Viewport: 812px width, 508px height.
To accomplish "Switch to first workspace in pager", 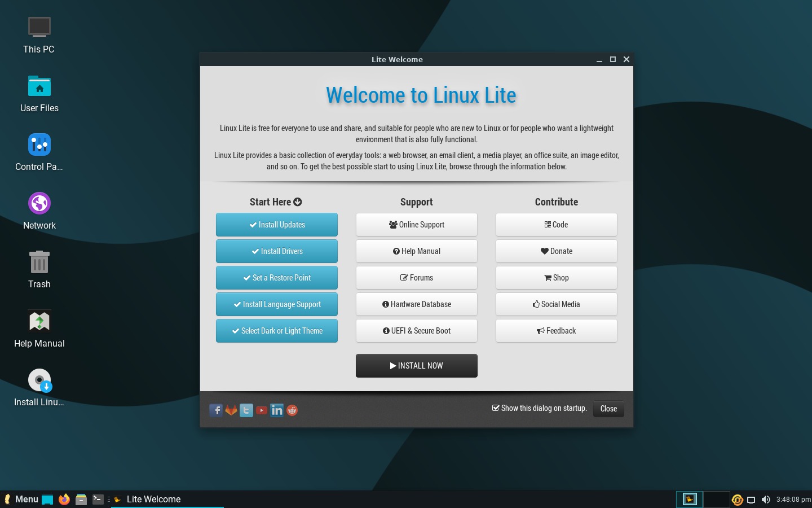I will pyautogui.click(x=690, y=499).
